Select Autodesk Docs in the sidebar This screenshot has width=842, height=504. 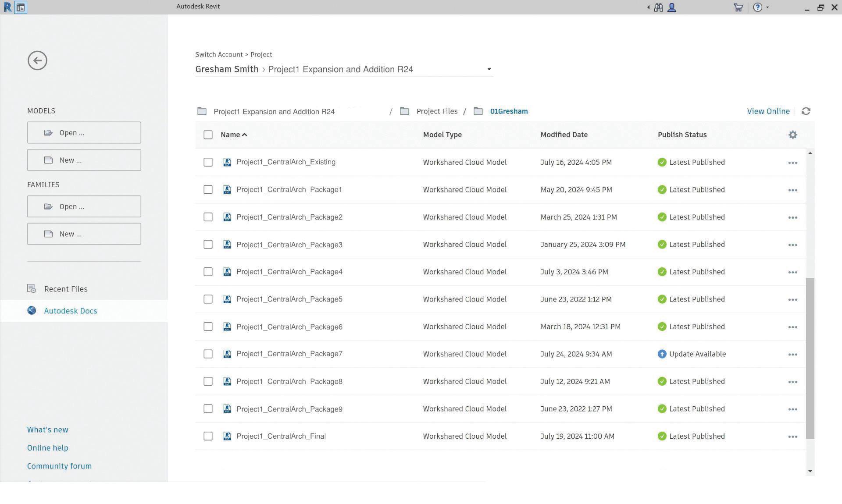(x=70, y=311)
